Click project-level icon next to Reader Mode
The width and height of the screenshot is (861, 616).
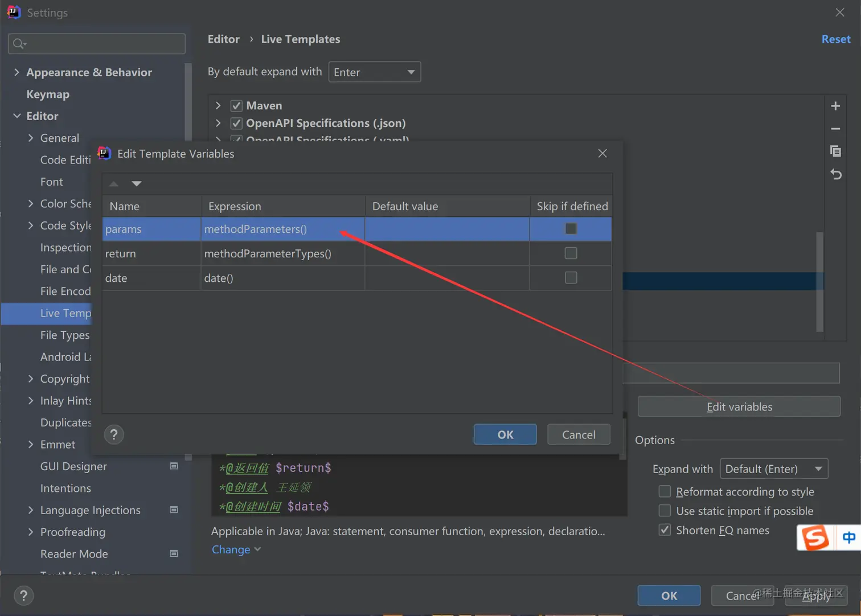tap(174, 554)
